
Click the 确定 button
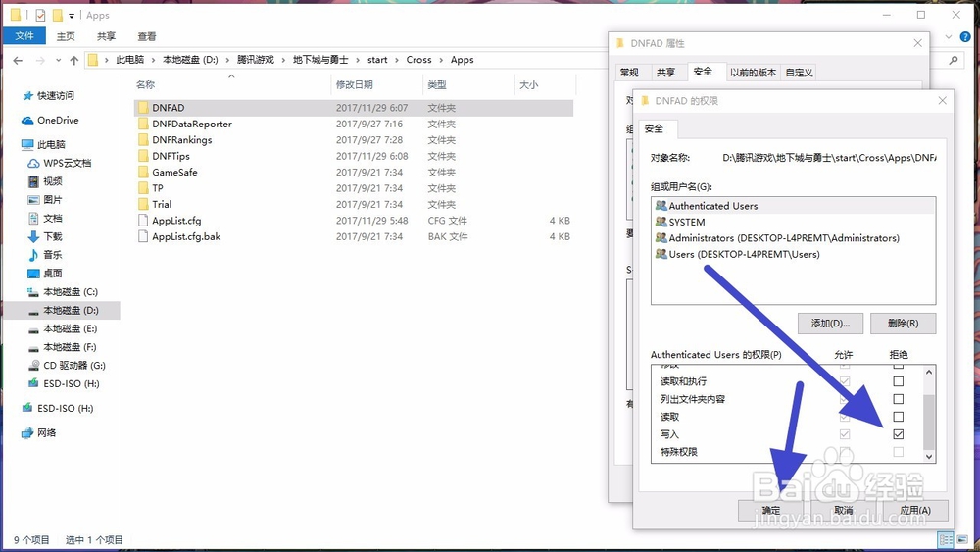pos(770,510)
